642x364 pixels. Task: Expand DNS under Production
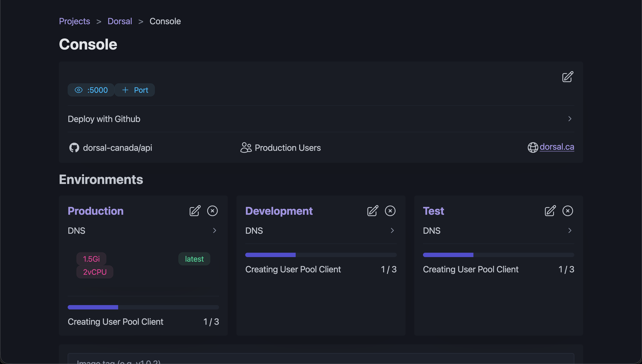point(143,230)
